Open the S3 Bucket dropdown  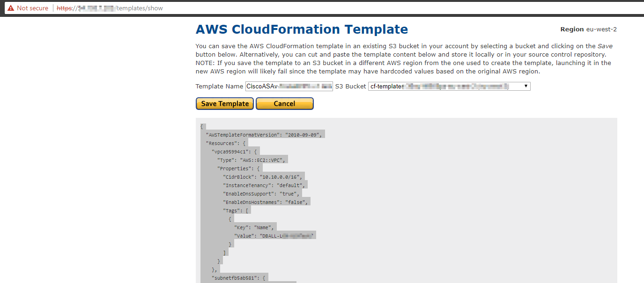[449, 86]
